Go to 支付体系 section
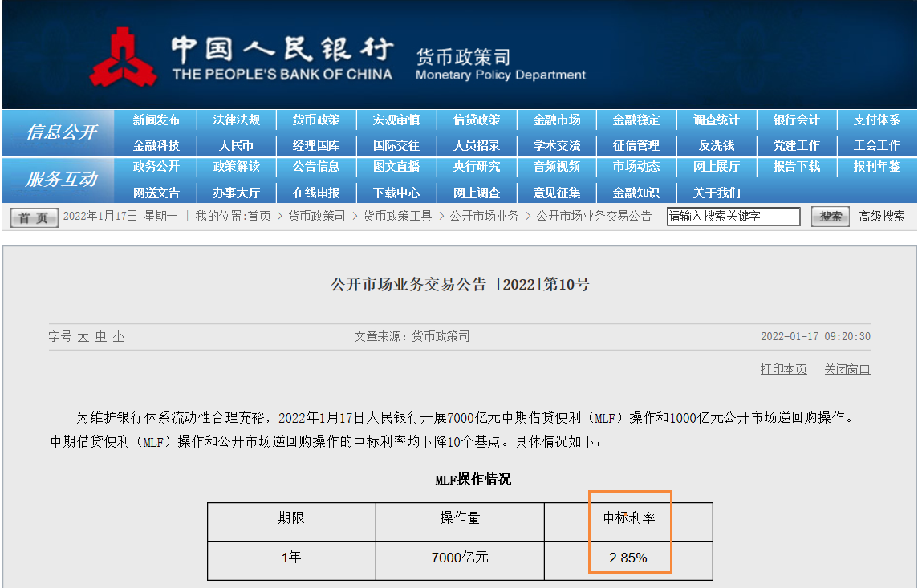This screenshot has width=922, height=588. tap(877, 120)
